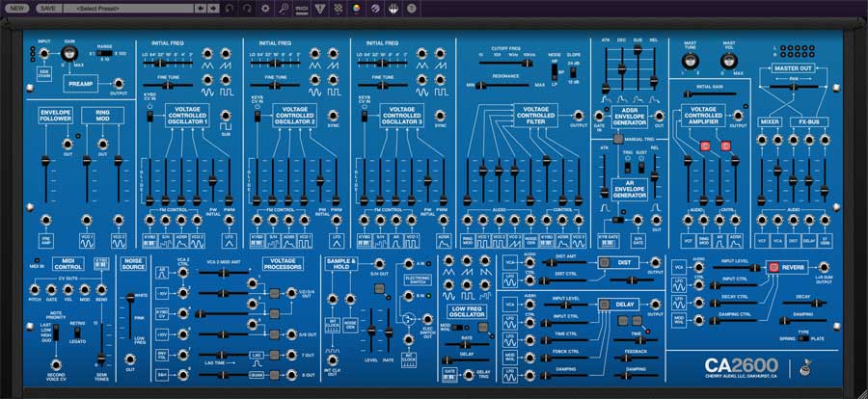This screenshot has height=399, width=868.
Task: Flip the preamp Range gain switch
Action: 104,54
